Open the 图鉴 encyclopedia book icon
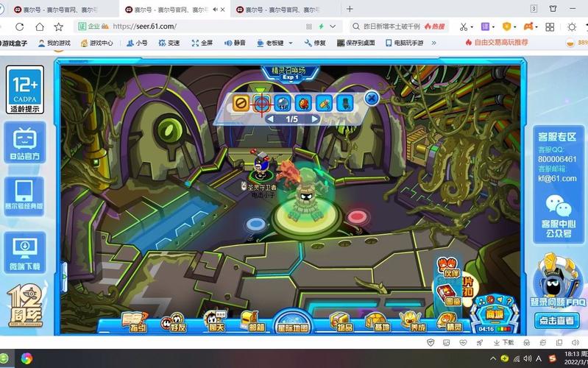Viewport: 588px width, 368px height. tap(448, 295)
